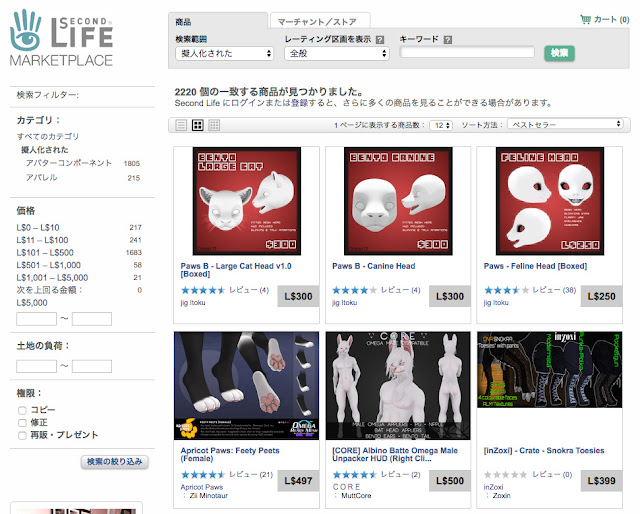Click the maximum price input field
This screenshot has height=514, width=640.
tap(92, 319)
